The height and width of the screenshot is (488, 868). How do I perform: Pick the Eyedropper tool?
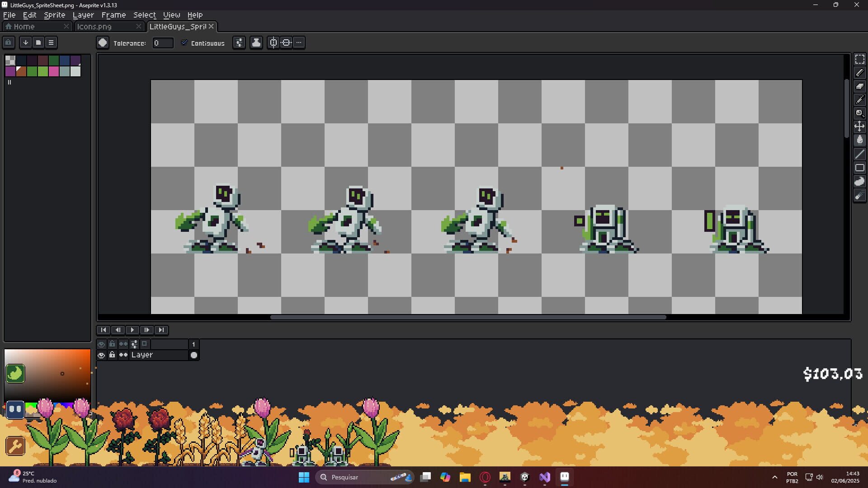[859, 100]
